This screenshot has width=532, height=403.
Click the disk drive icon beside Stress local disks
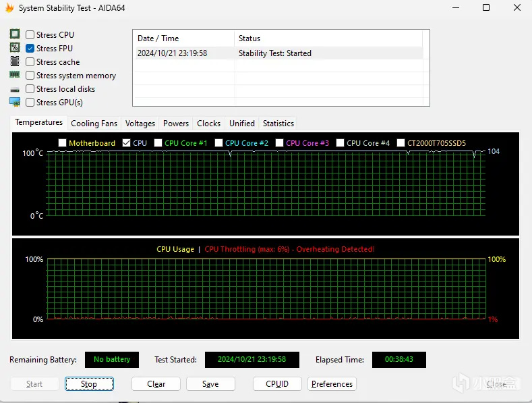15,90
